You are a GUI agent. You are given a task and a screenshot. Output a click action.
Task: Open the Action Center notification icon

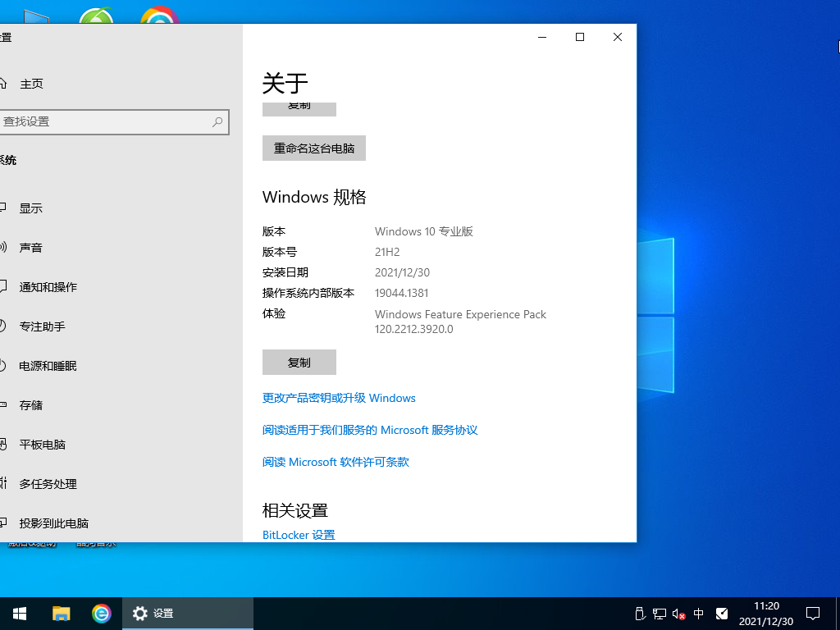pos(812,613)
